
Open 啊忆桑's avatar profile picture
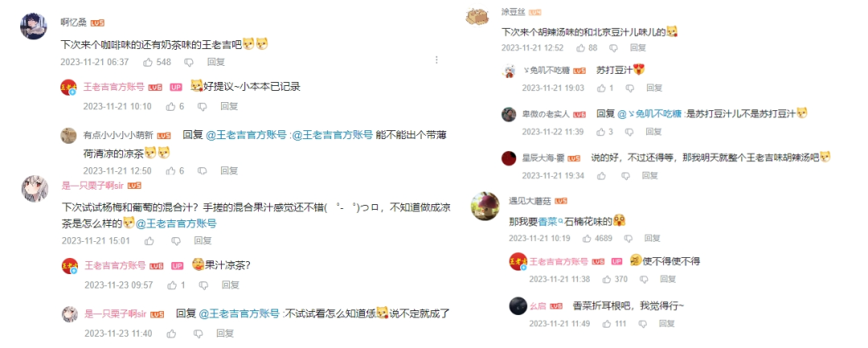33,26
